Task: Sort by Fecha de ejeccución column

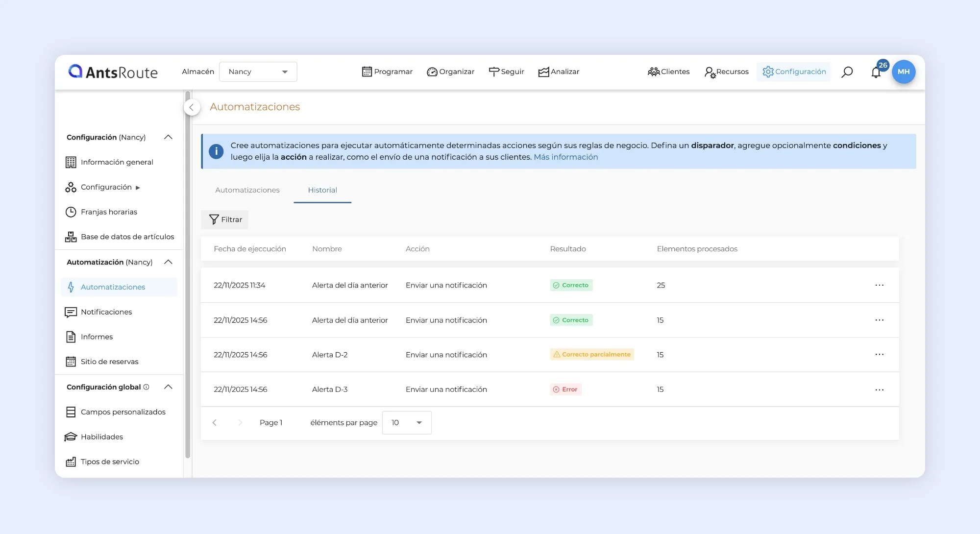Action: point(250,249)
